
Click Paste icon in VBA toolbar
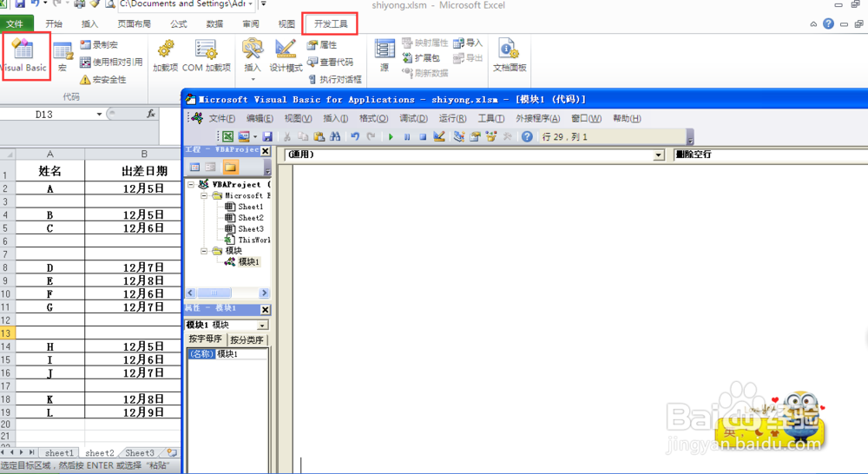click(319, 136)
